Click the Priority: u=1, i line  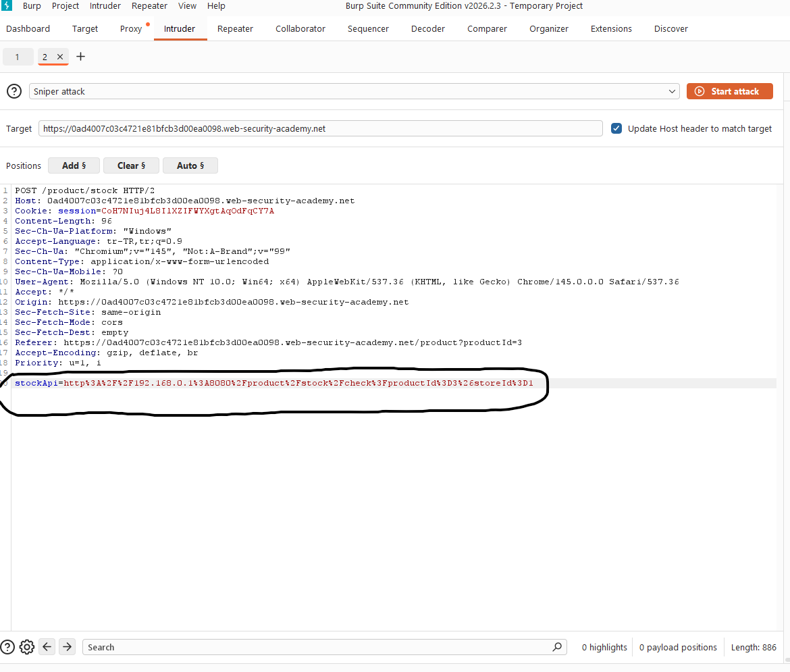58,363
